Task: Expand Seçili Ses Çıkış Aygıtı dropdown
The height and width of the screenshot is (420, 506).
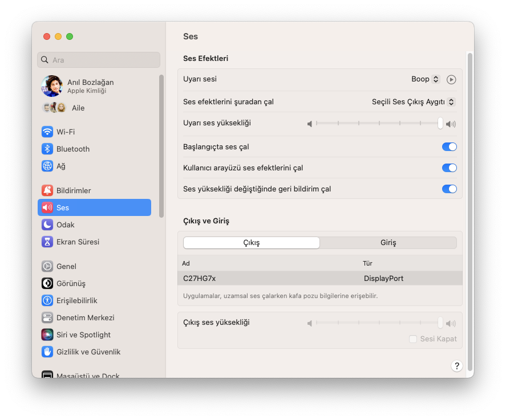Action: [413, 102]
